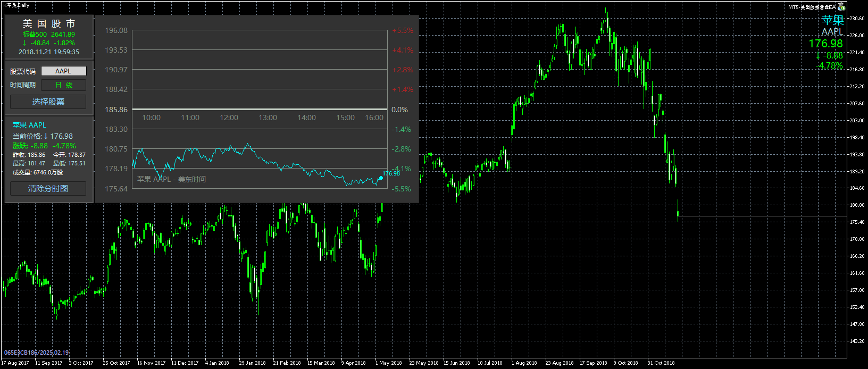
Task: Click the 11 Dec 2017 date on time axis
Action: click(185, 363)
